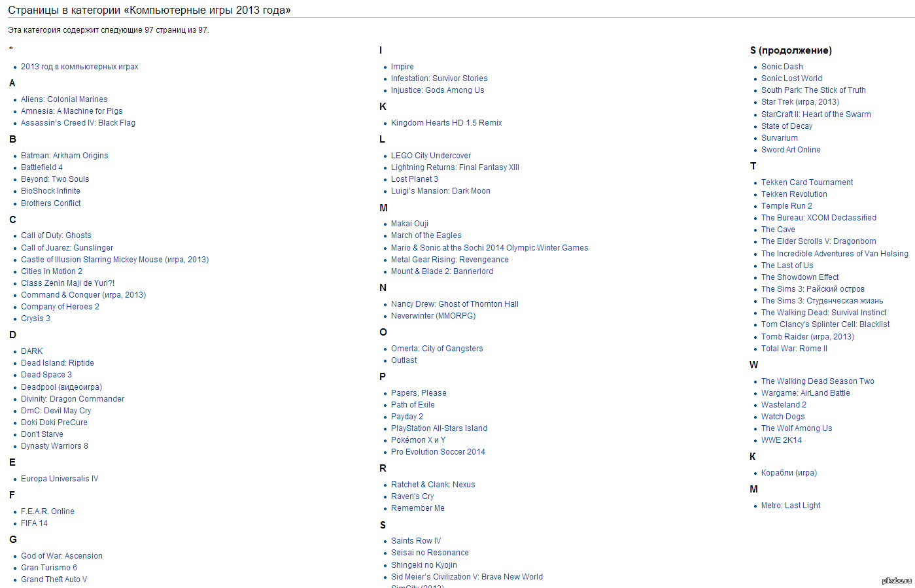Viewport: 915px width, 588px height.
Task: Click Mount & Blade 2: Bannerlord link
Action: coord(442,271)
